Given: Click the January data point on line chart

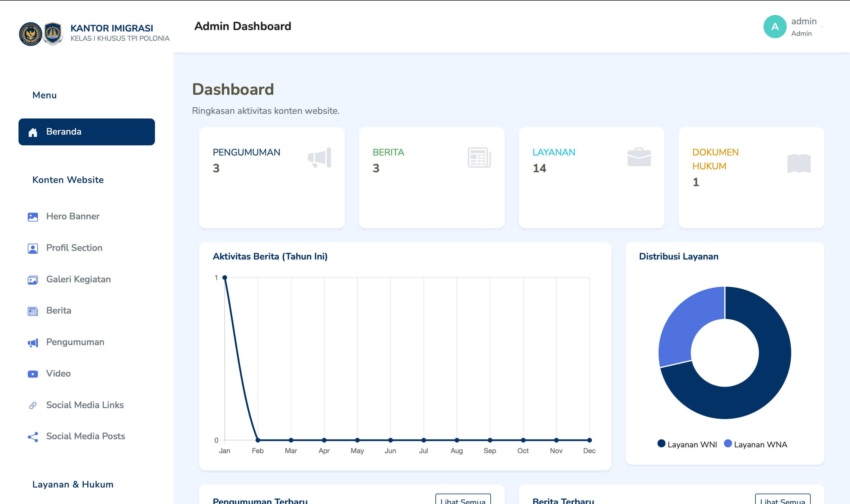Looking at the screenshot, I should click(225, 277).
